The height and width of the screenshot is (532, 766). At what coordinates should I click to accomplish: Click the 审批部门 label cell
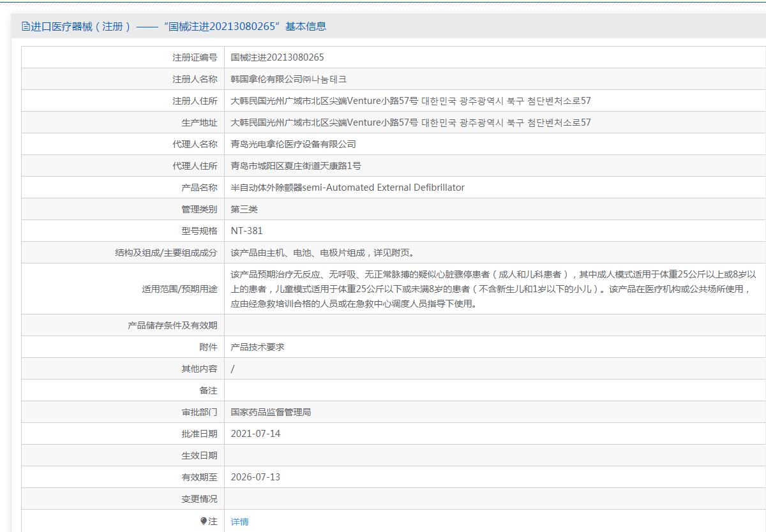(x=123, y=412)
